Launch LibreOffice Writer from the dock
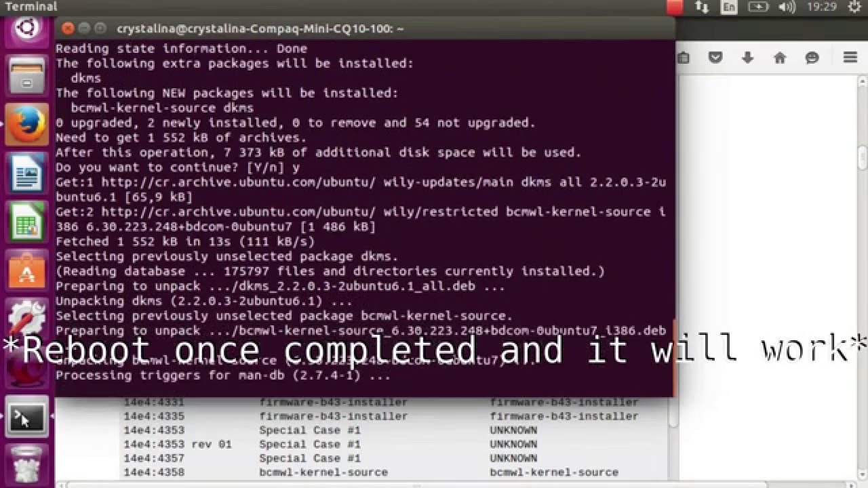 pyautogui.click(x=27, y=173)
